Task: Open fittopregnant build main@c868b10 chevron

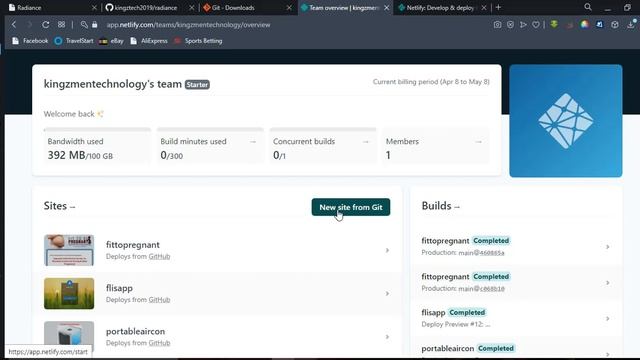Action: (x=607, y=283)
